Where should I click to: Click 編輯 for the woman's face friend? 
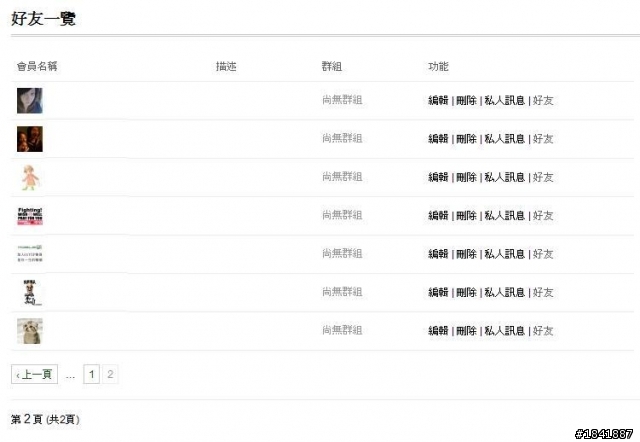point(438,100)
